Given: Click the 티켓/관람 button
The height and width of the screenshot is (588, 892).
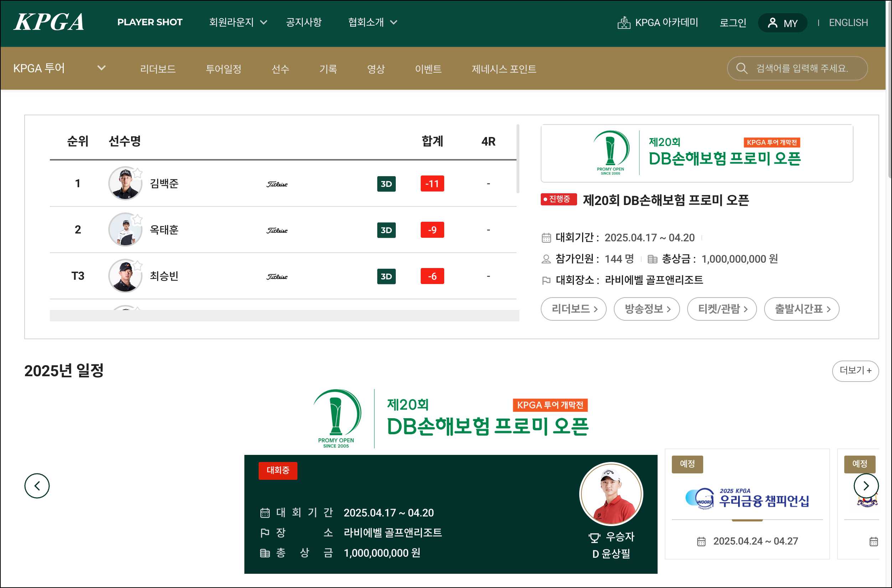Looking at the screenshot, I should (722, 309).
